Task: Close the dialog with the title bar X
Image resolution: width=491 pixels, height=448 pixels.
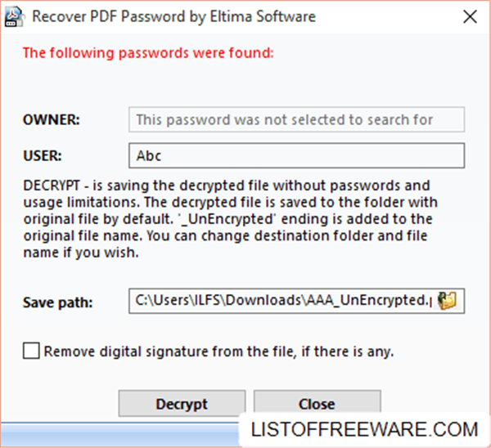Action: point(468,16)
